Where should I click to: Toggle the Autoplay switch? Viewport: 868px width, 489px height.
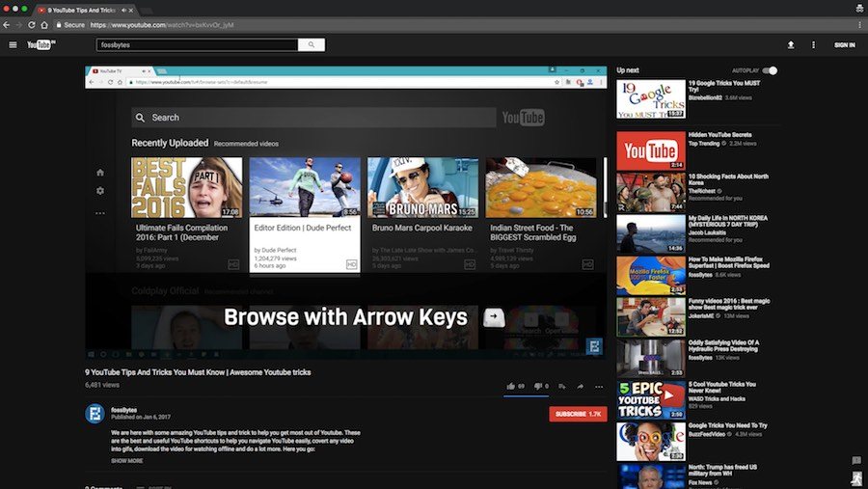(770, 70)
